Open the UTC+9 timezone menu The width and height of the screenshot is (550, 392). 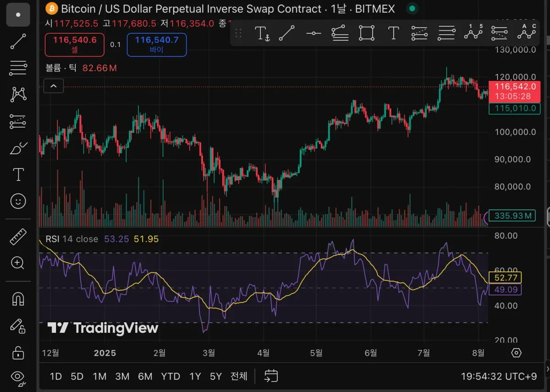(499, 376)
